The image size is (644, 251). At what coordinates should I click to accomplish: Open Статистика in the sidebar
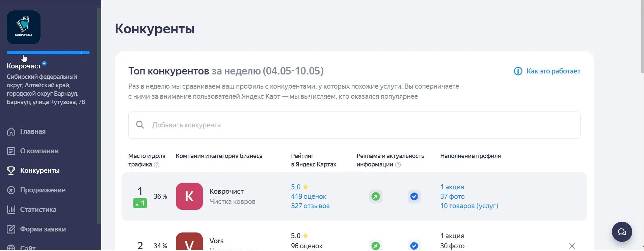(38, 210)
